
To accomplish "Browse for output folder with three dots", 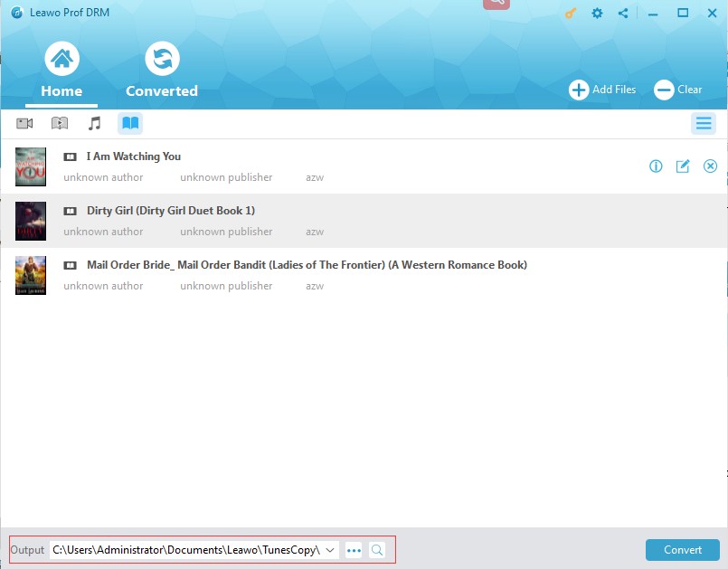I will (x=354, y=550).
